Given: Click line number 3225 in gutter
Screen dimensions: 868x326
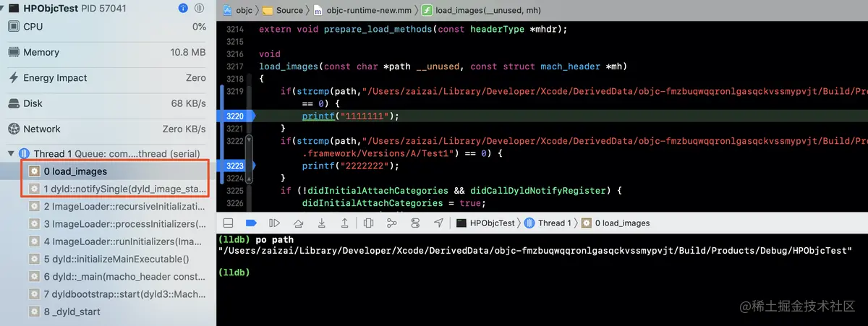Looking at the screenshot, I should pyautogui.click(x=235, y=191).
